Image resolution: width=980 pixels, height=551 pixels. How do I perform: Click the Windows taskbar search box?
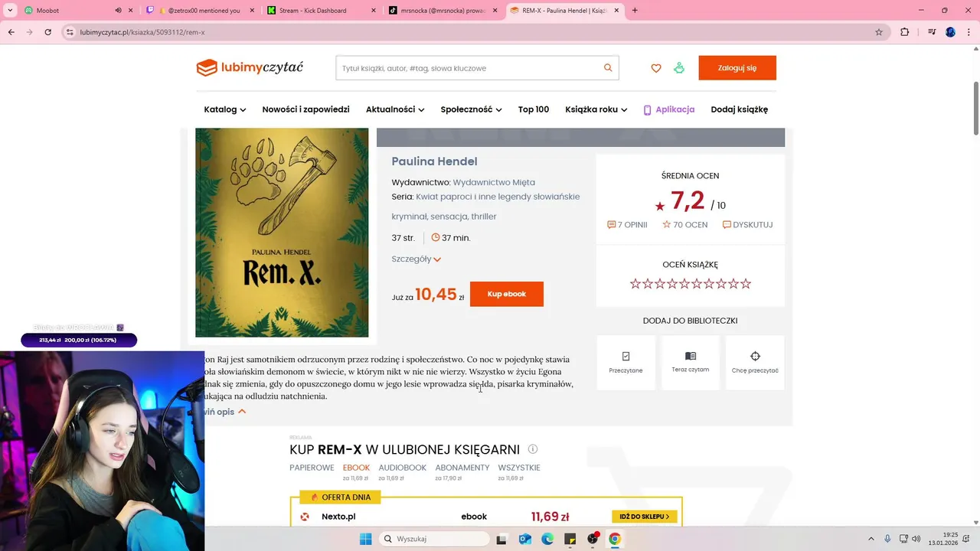pyautogui.click(x=434, y=539)
